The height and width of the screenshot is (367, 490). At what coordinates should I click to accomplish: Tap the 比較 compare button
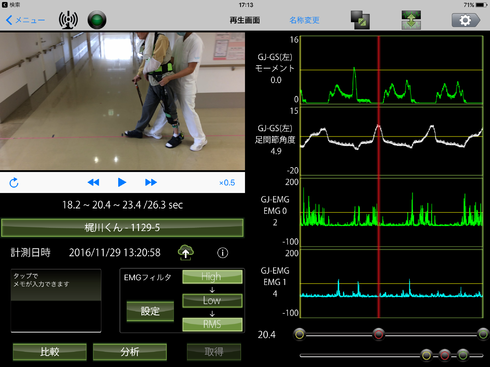[50, 352]
